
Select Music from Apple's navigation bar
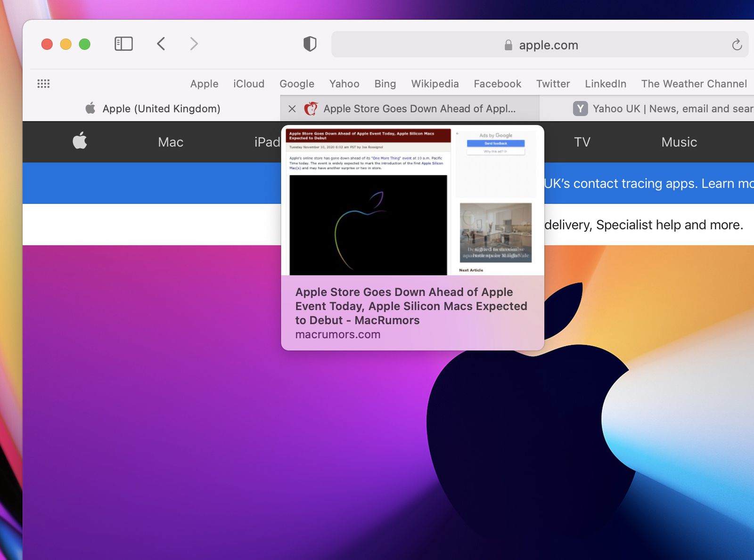point(678,142)
